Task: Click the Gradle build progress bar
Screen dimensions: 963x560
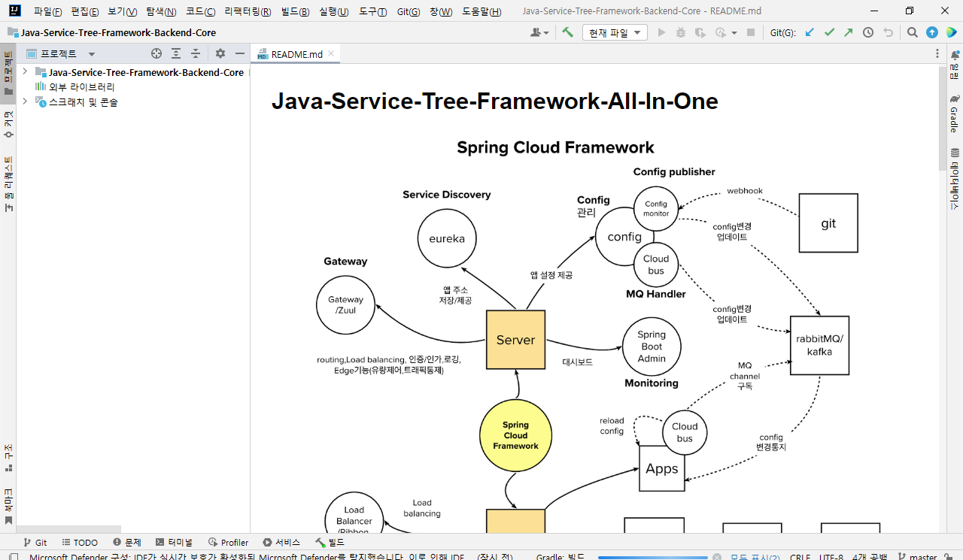Action: tap(653, 557)
